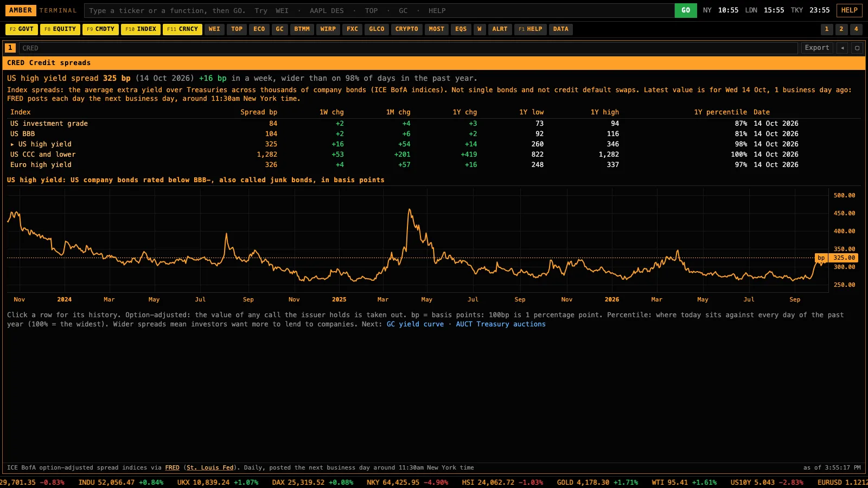Select the Euro high yield row

[x=434, y=165]
